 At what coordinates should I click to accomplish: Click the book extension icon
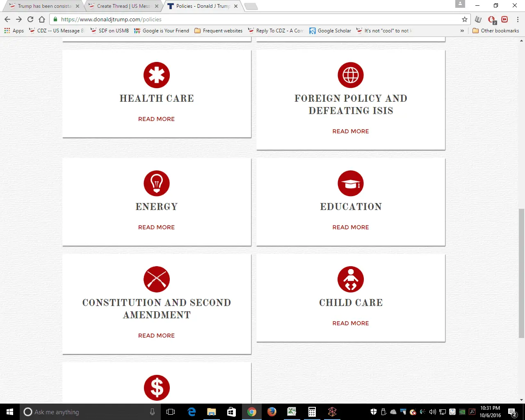tap(478, 19)
